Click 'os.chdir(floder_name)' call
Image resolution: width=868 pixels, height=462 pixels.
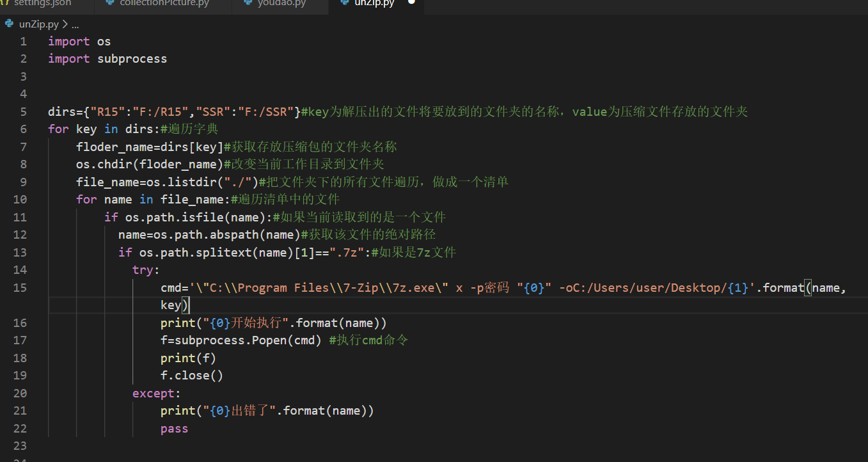pos(150,164)
